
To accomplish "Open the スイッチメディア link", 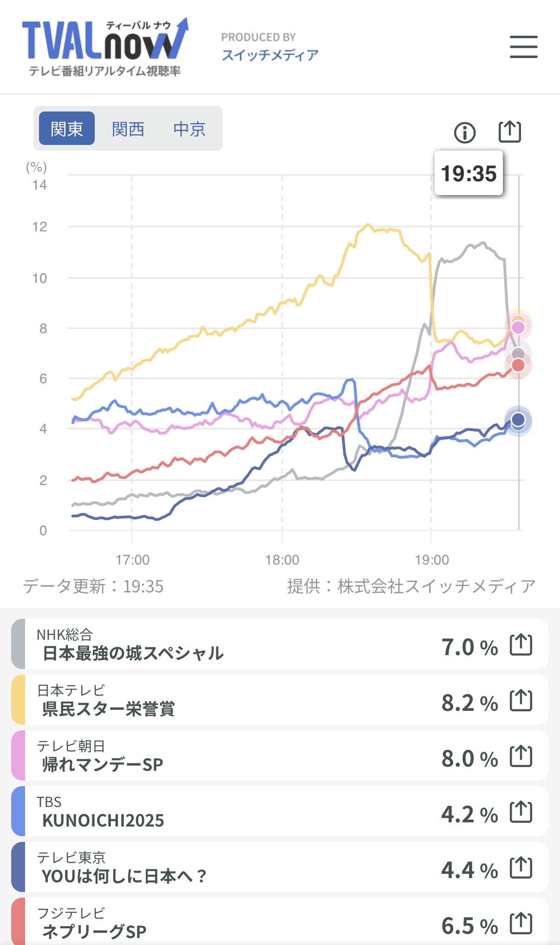I will [270, 55].
